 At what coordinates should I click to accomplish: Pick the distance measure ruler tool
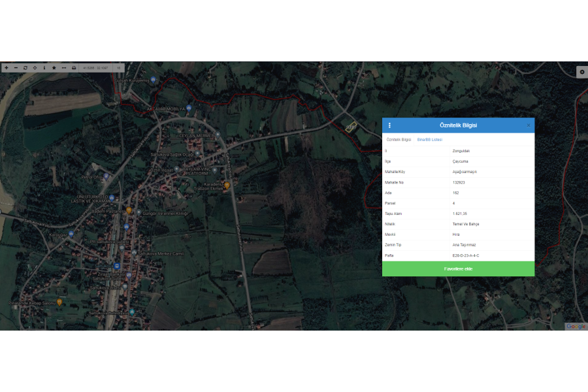pyautogui.click(x=64, y=67)
